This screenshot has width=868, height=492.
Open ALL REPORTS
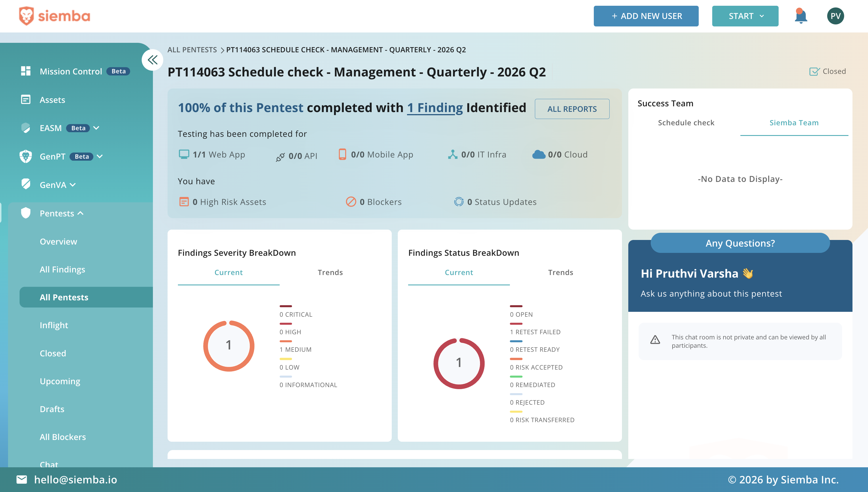tap(572, 109)
